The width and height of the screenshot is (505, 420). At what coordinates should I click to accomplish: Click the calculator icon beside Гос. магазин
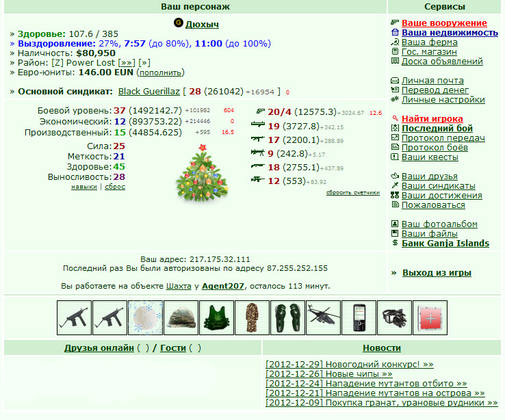[x=395, y=51]
